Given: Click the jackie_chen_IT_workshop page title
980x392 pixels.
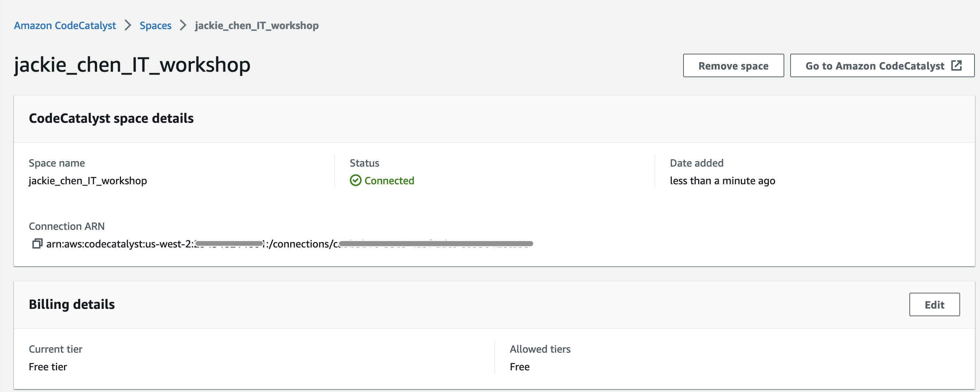Looking at the screenshot, I should coord(132,65).
